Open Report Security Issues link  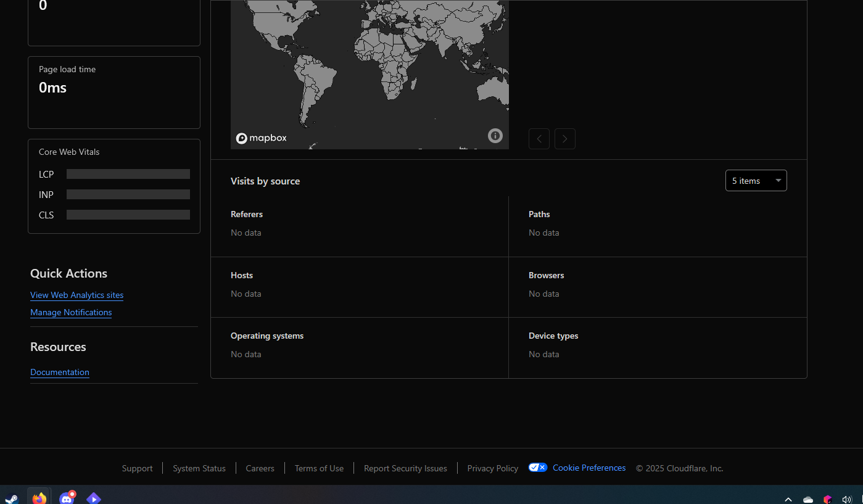tap(405, 468)
